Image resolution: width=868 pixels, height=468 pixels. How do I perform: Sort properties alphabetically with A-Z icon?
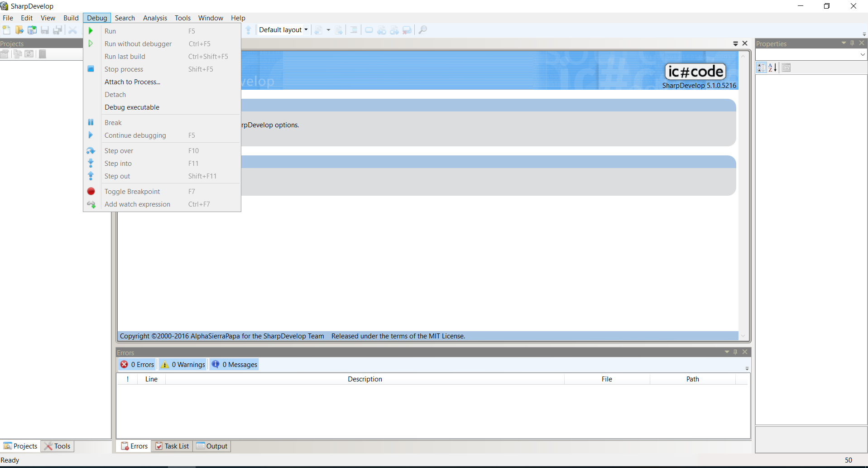(772, 68)
